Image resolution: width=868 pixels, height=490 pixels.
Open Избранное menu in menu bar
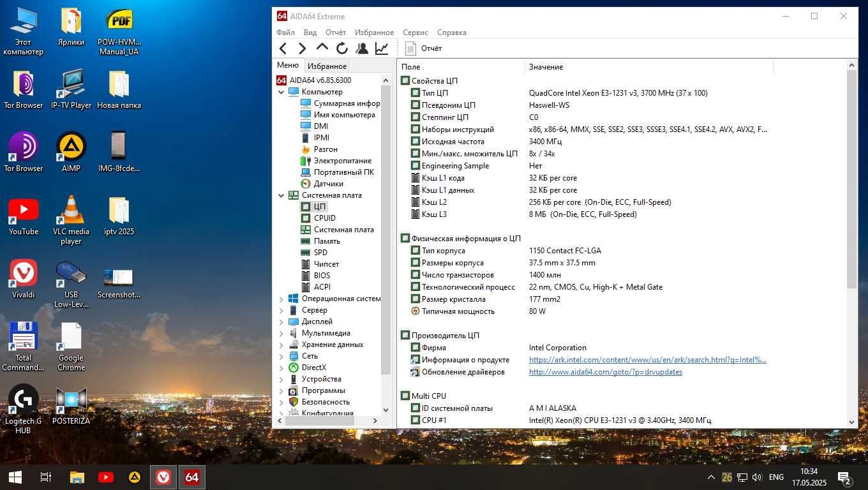point(375,33)
